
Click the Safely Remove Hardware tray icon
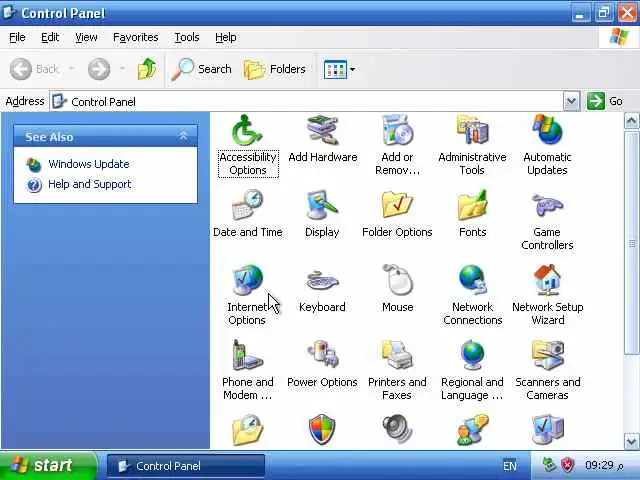coord(549,465)
